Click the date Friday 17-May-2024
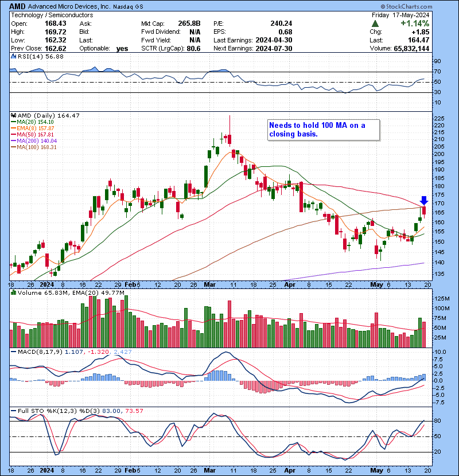The width and height of the screenshot is (459, 476). pyautogui.click(x=400, y=15)
